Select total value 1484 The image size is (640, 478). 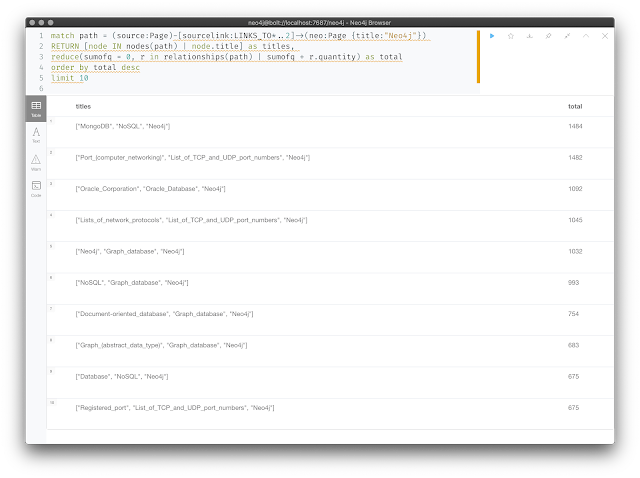click(x=575, y=127)
